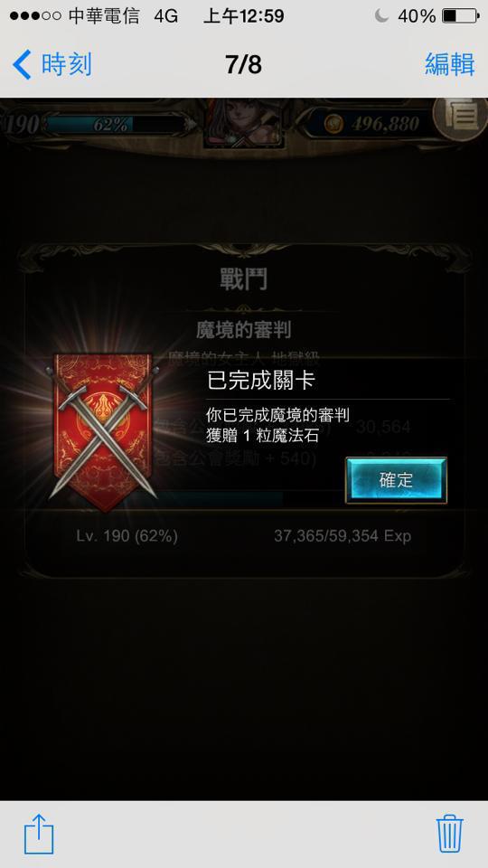Tap the 編輯 edit button
This screenshot has height=868, width=488.
tap(449, 65)
